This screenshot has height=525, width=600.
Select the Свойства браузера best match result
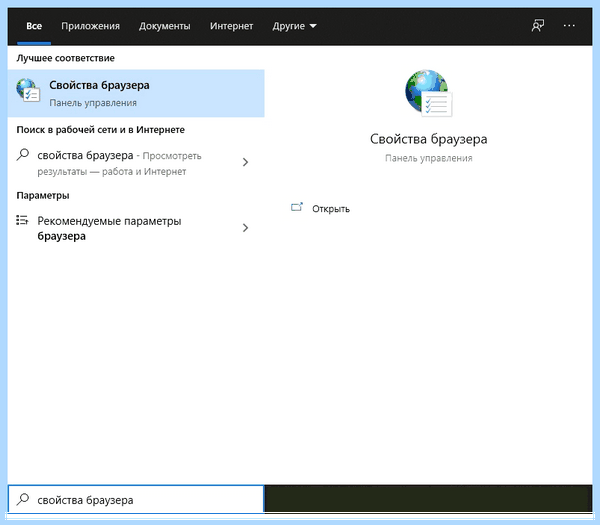click(x=136, y=93)
